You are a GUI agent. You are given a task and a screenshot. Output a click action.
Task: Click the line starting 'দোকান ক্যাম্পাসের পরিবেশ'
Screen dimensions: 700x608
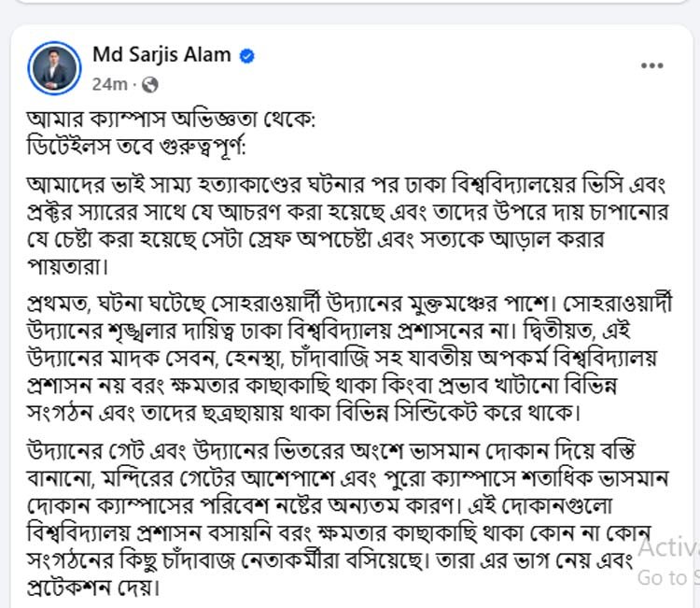(319, 505)
